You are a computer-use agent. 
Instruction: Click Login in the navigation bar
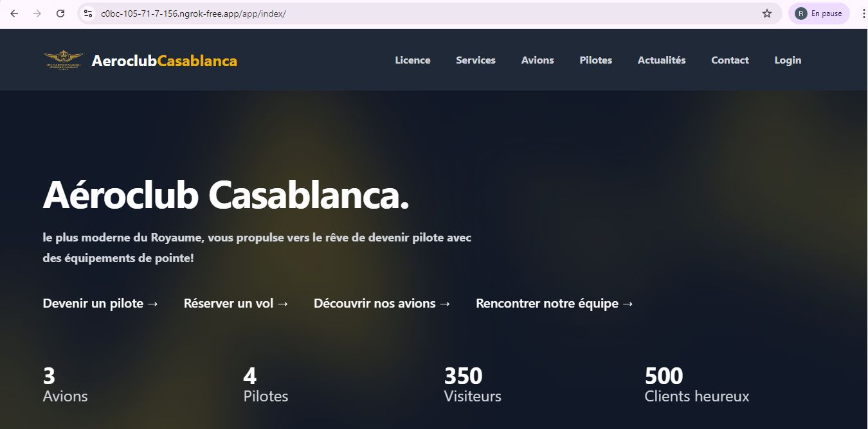[788, 60]
